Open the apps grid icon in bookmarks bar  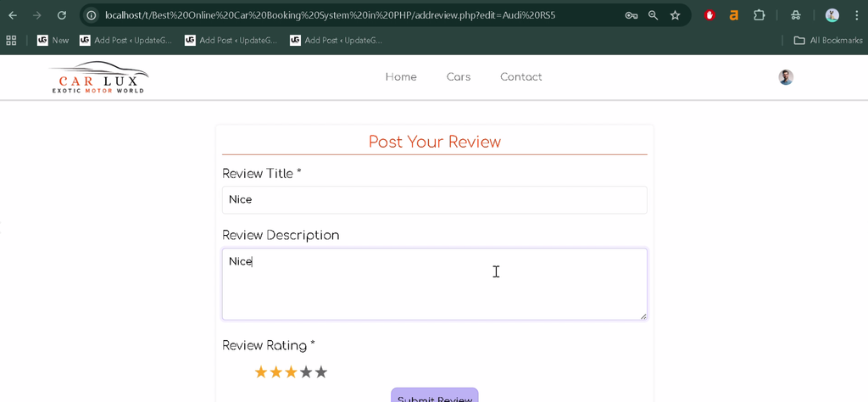(11, 41)
